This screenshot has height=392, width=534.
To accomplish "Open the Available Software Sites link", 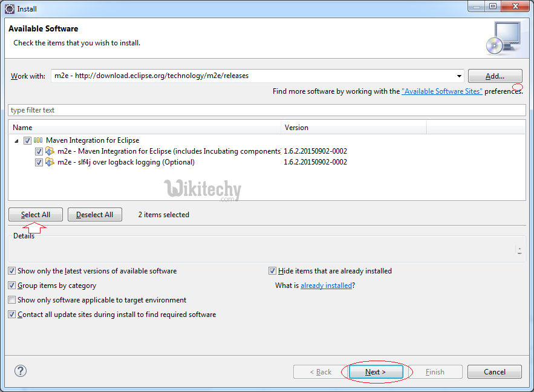I will point(441,91).
